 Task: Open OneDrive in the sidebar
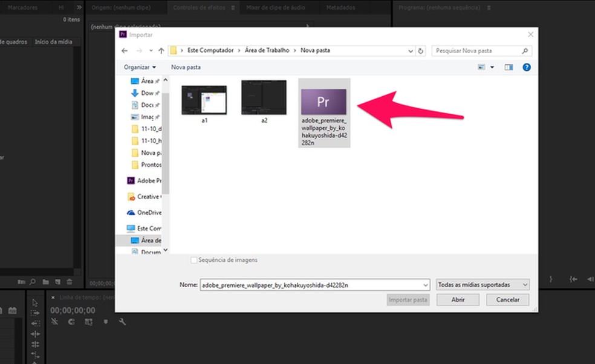point(144,213)
